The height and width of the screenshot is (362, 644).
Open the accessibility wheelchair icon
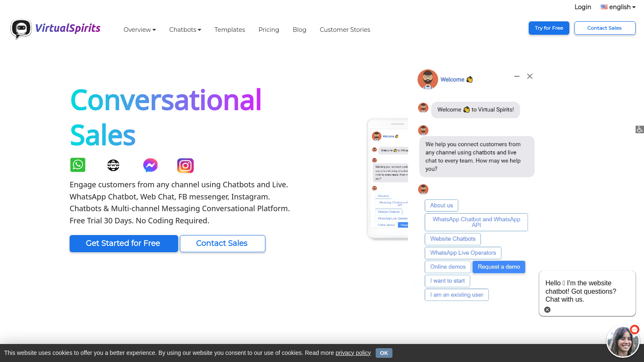tap(639, 129)
